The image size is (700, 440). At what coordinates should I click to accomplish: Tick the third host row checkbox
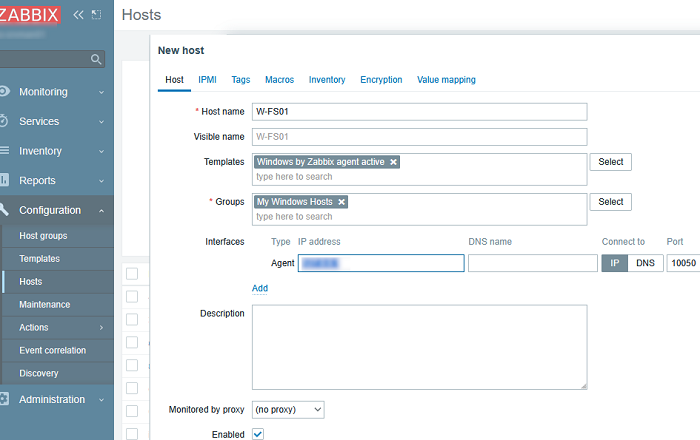pyautogui.click(x=132, y=320)
